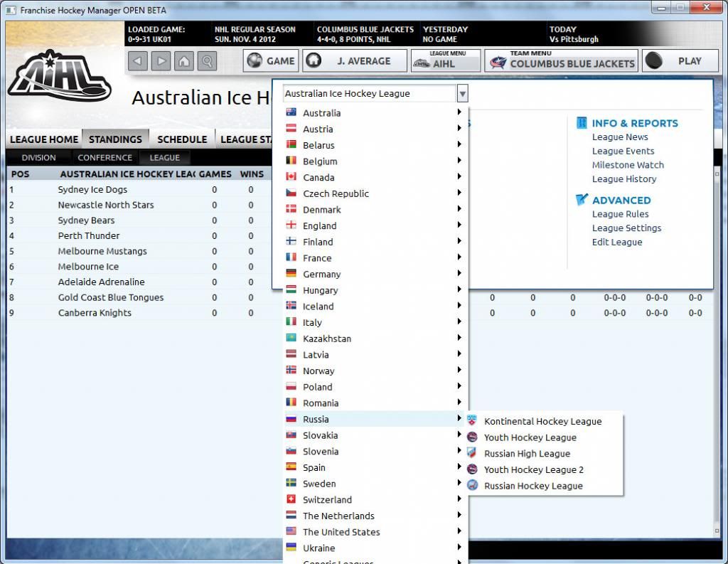Show standings by Division
The image size is (728, 564).
[x=38, y=157]
